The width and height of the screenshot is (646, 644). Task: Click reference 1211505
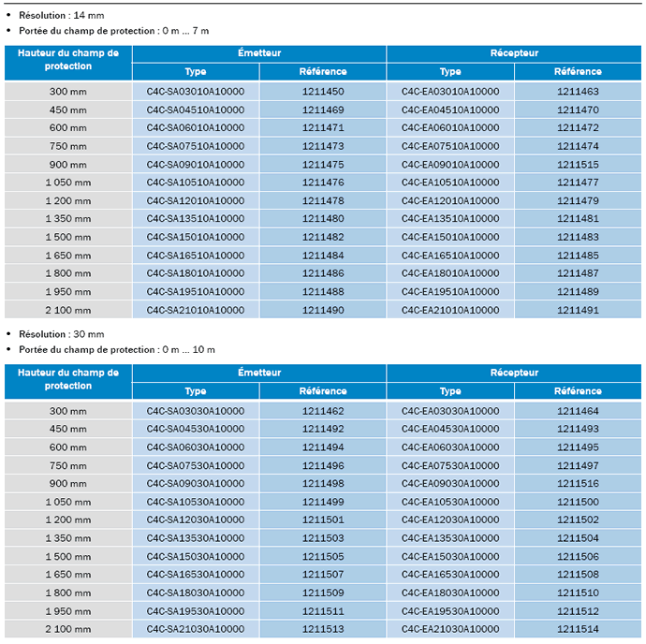point(323,557)
